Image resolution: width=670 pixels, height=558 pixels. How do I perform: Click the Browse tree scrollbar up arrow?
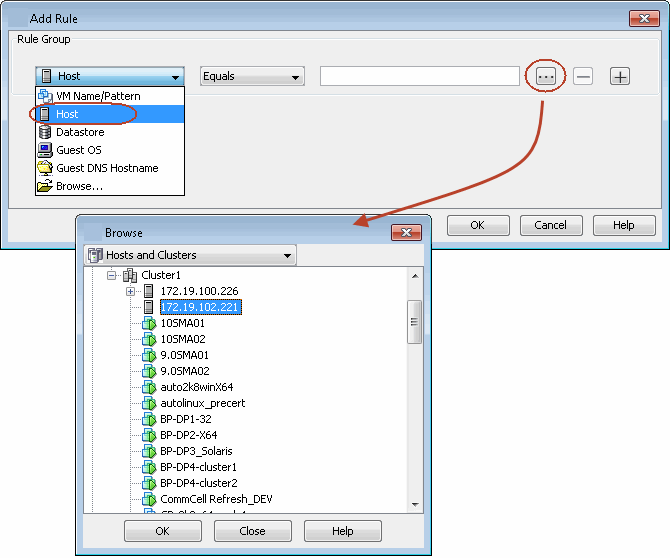click(x=414, y=276)
